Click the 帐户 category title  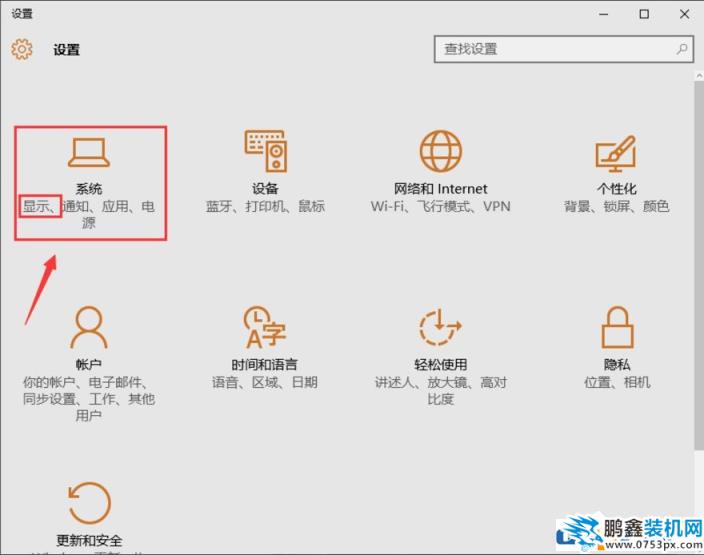point(89,364)
